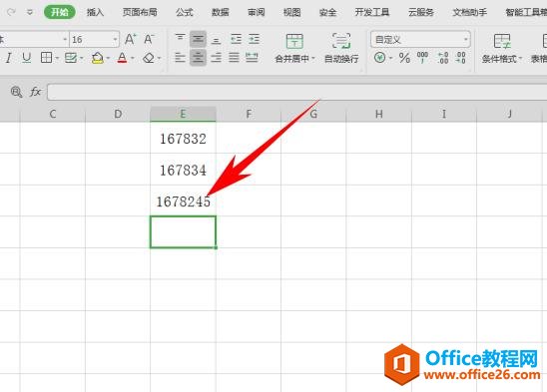Open the 插入 tab
The width and height of the screenshot is (547, 392).
pos(95,12)
